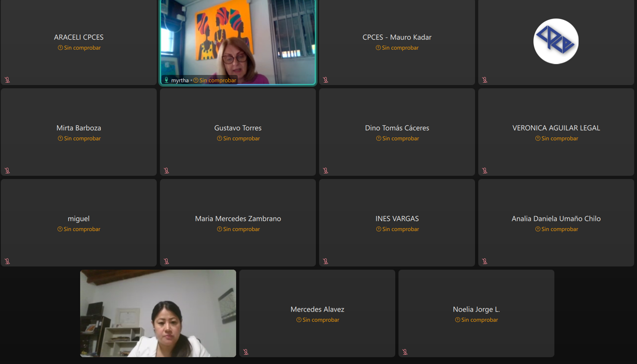Click the blue CPCES logo avatar
This screenshot has height=364, width=637.
coord(556,41)
